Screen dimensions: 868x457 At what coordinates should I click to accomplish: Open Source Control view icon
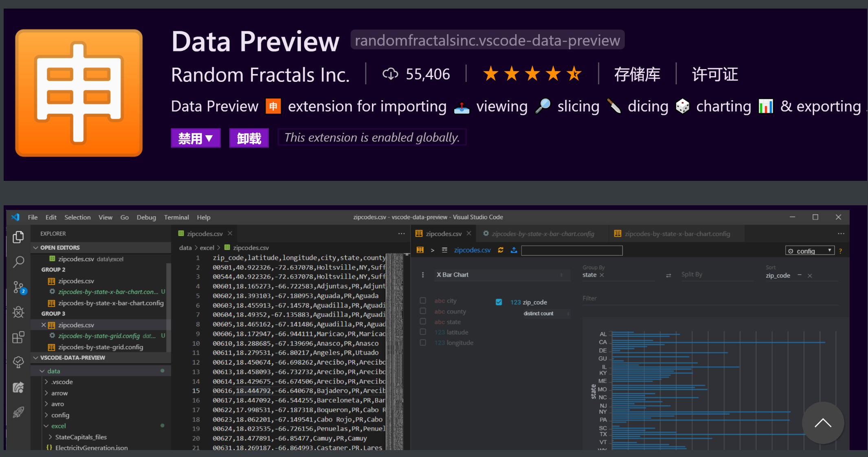coord(18,288)
